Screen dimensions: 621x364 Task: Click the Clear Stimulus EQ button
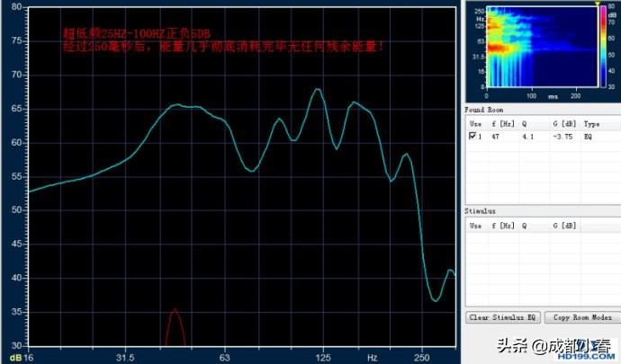click(503, 318)
